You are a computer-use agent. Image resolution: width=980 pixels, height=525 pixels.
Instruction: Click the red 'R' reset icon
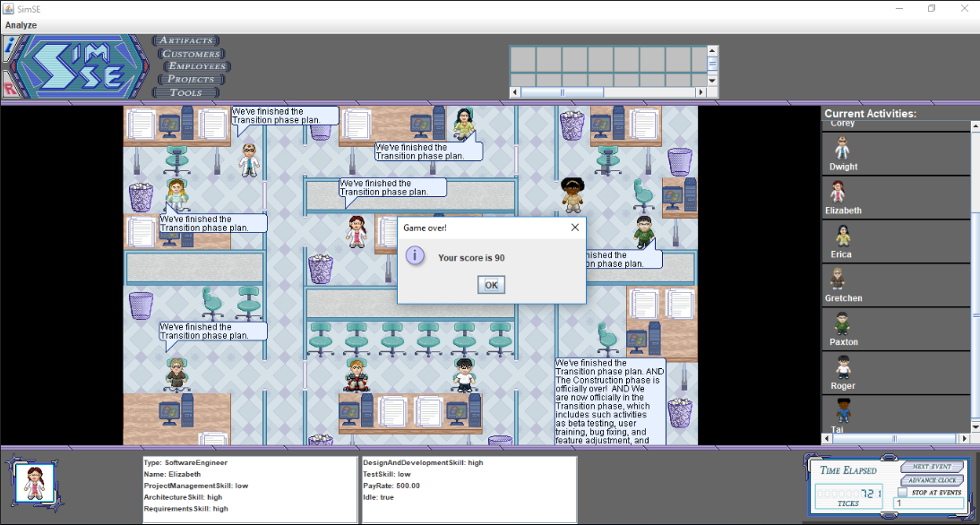tap(8, 89)
